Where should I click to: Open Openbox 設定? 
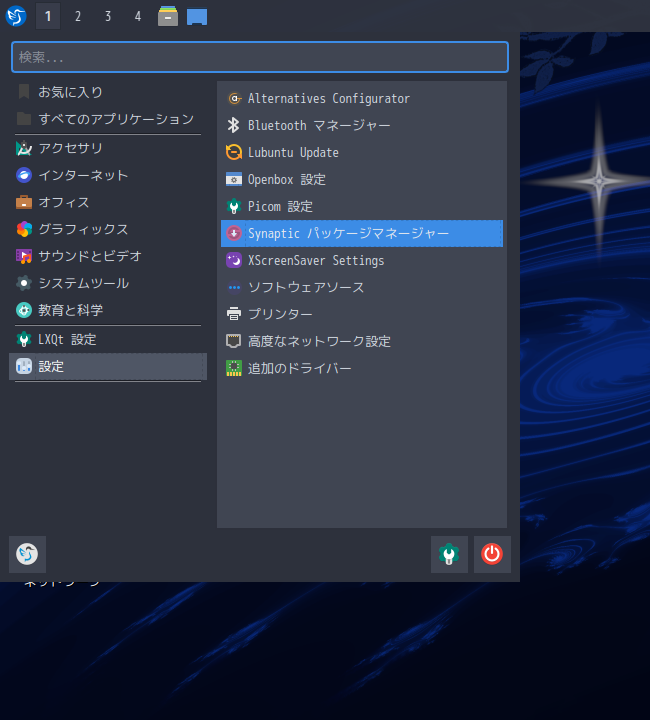(362, 179)
